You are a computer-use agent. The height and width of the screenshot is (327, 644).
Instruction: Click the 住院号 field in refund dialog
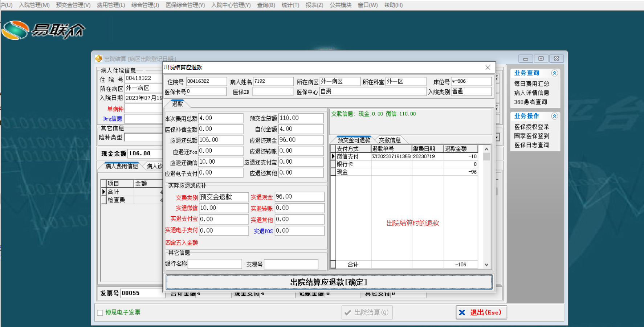(207, 81)
